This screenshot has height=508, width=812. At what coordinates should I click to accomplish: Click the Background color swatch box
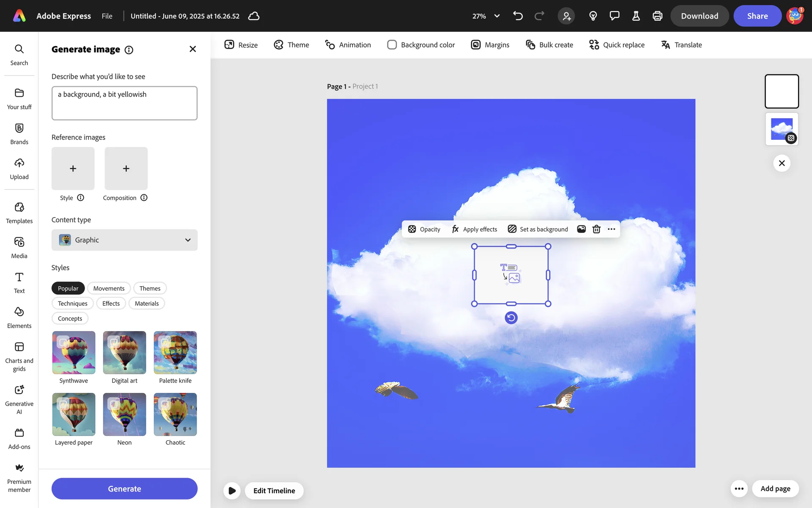[x=392, y=45]
